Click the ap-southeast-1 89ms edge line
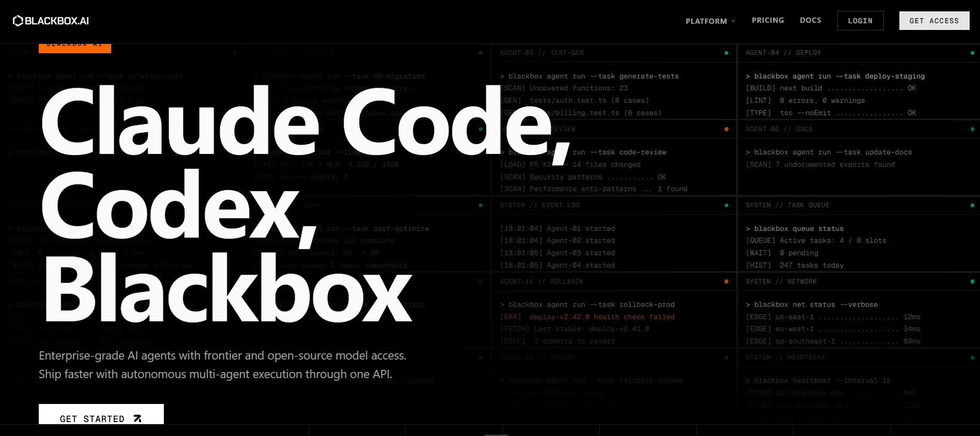The height and width of the screenshot is (436, 980). (x=833, y=341)
